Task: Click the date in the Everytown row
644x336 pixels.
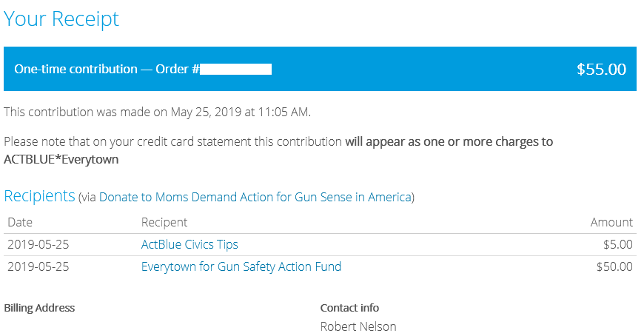Action: tap(38, 266)
